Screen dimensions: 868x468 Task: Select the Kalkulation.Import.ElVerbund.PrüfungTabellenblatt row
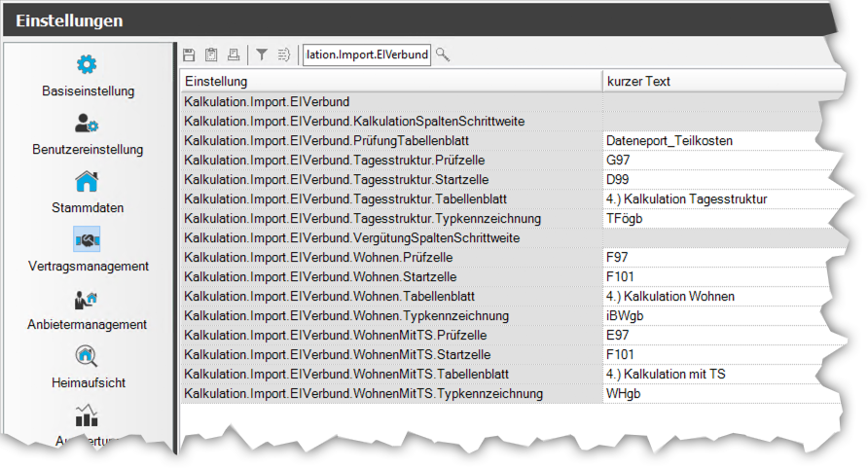pyautogui.click(x=389, y=141)
